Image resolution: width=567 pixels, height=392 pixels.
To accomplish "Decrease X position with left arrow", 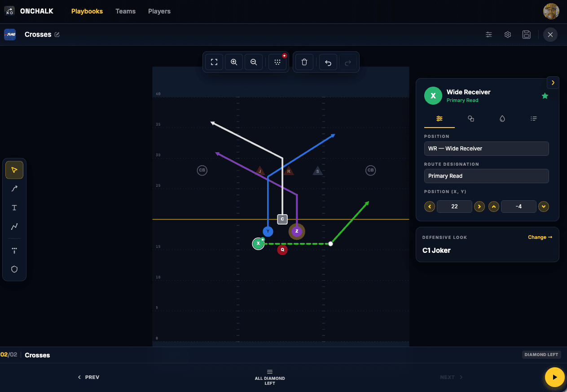I will (x=430, y=207).
